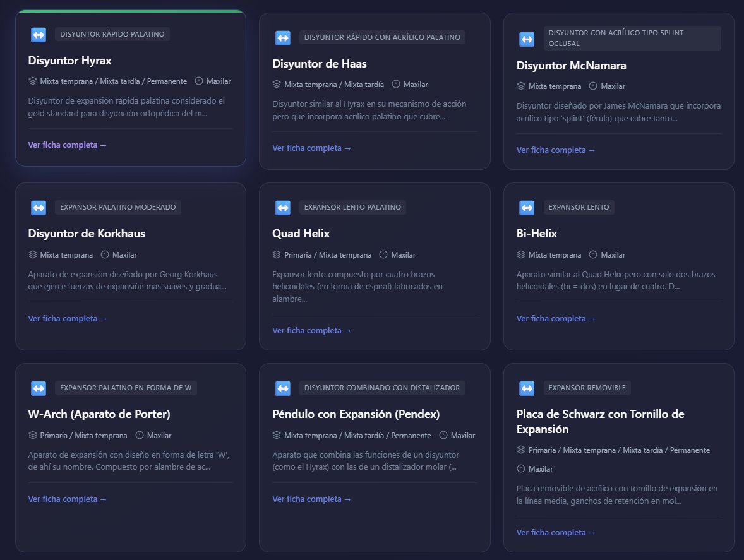The width and height of the screenshot is (744, 560).
Task: Click the 'Disyuntor de Korkhaus' card title
Action: (x=87, y=234)
